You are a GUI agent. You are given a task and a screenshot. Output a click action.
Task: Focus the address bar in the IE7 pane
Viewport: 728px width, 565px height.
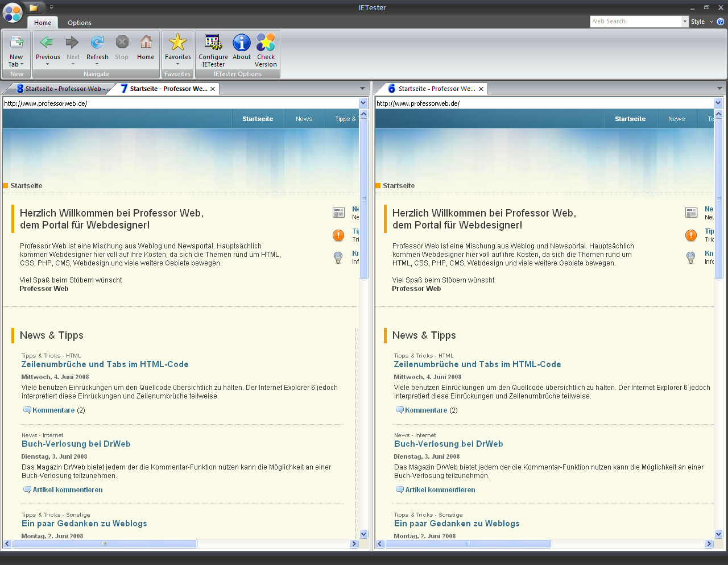[181, 103]
